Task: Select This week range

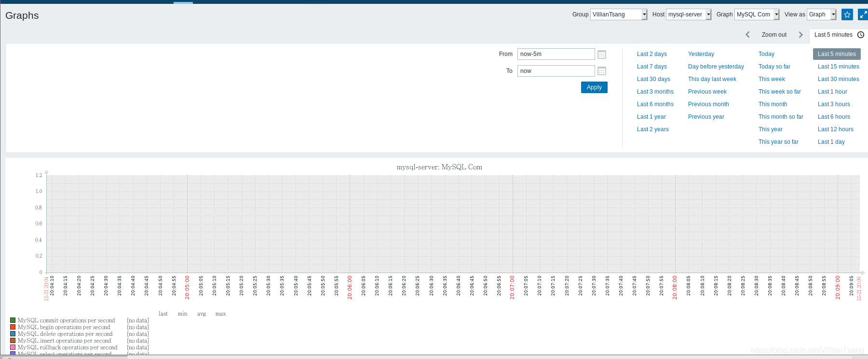Action: point(772,79)
